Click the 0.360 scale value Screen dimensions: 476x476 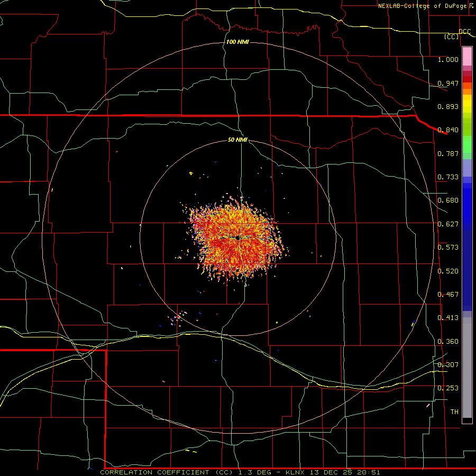click(x=448, y=342)
